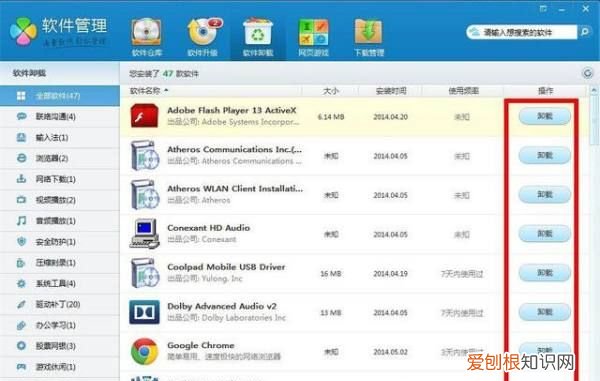Uninstall Dolby Advanced Audio v2
The image size is (600, 381).
(x=545, y=312)
